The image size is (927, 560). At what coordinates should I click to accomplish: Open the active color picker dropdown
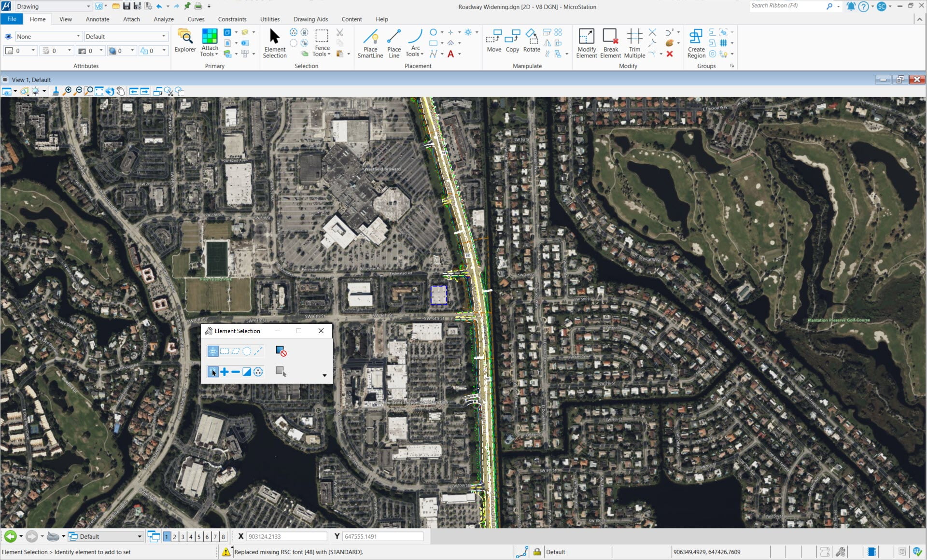(x=33, y=51)
